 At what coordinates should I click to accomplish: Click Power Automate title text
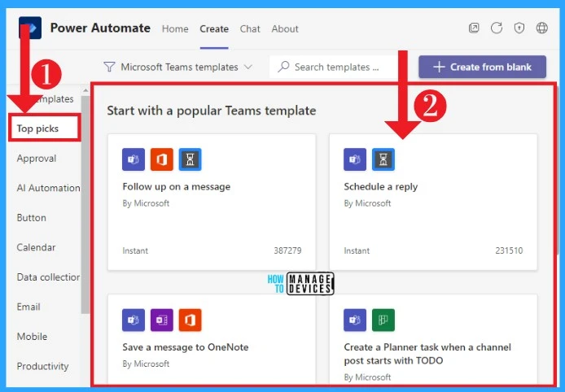click(100, 28)
